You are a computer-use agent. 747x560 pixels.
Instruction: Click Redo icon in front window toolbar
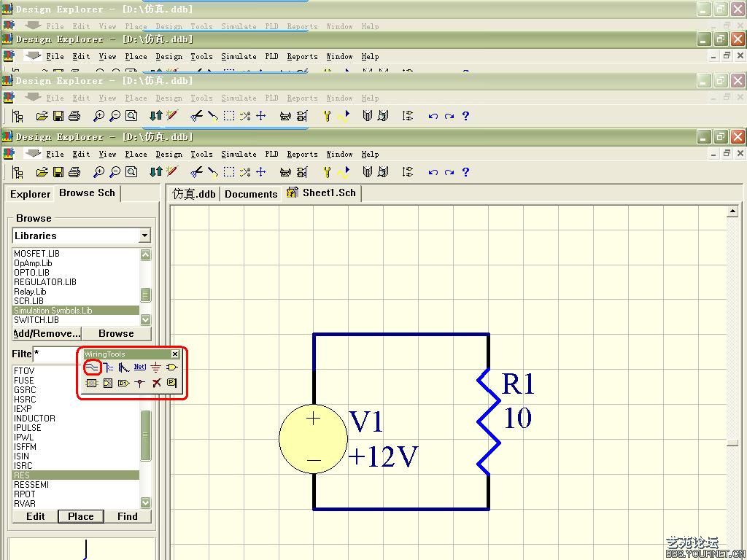point(449,172)
